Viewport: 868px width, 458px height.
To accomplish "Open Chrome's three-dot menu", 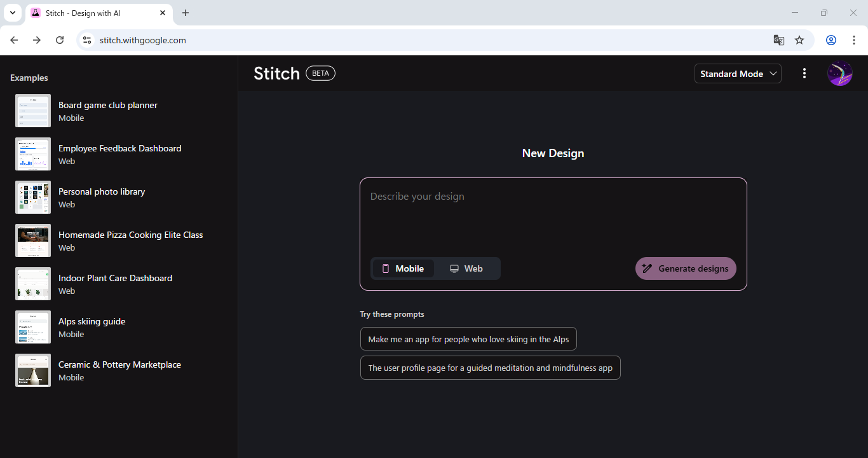I will coord(854,40).
